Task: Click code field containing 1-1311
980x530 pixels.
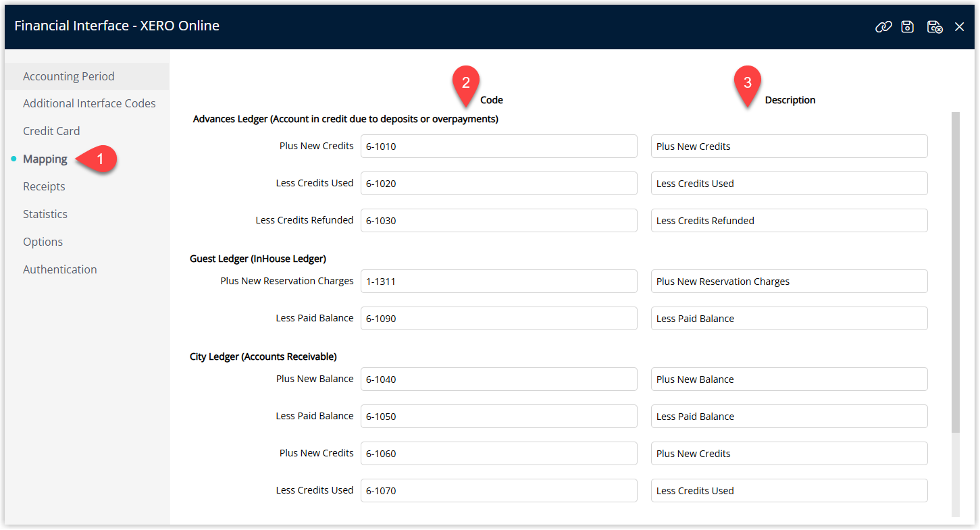Action: (x=499, y=281)
